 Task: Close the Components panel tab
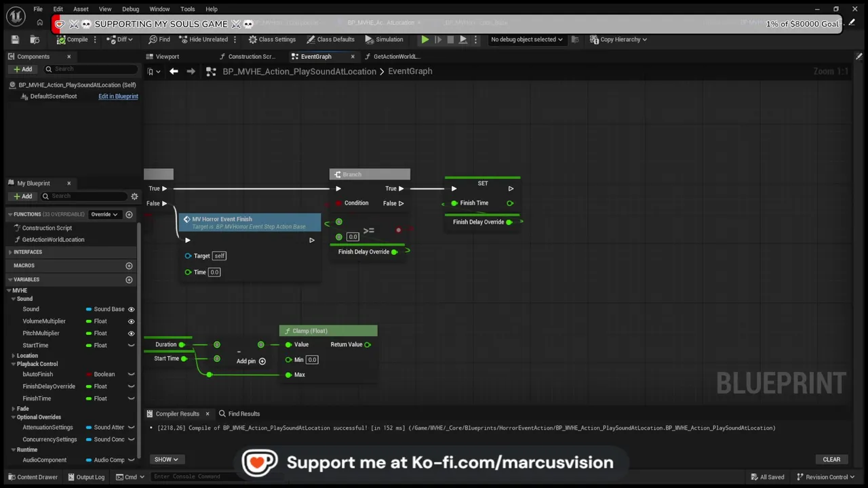(68, 56)
